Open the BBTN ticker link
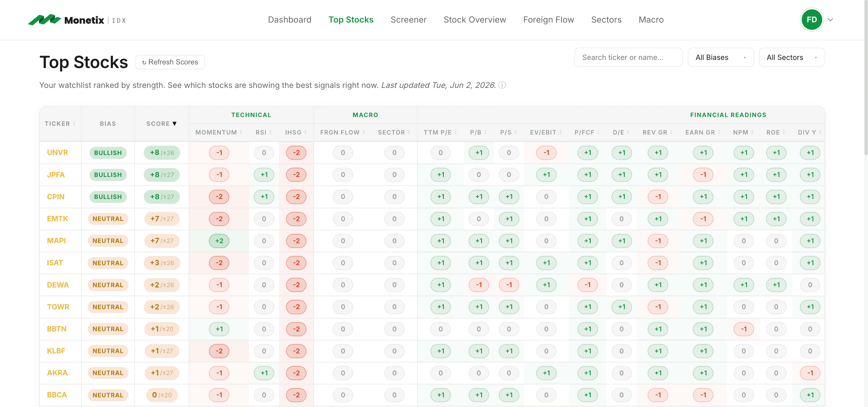Image resolution: width=868 pixels, height=407 pixels. pyautogui.click(x=57, y=329)
